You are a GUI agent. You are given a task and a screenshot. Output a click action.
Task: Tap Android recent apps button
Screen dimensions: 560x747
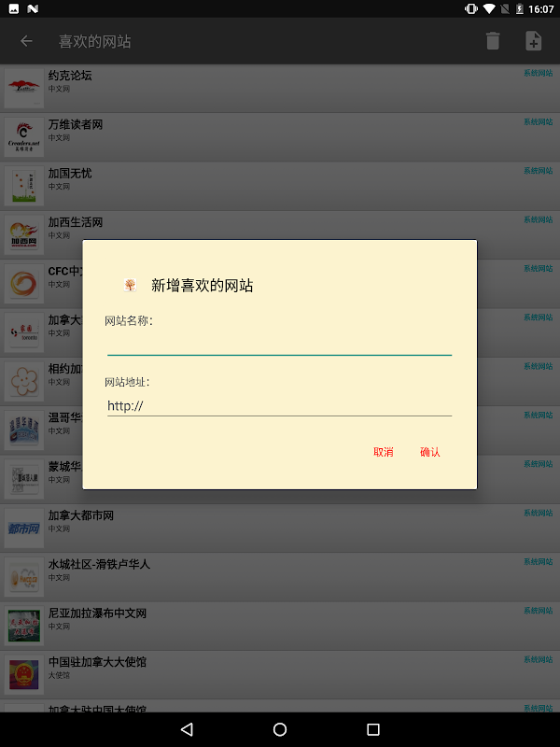point(373,729)
